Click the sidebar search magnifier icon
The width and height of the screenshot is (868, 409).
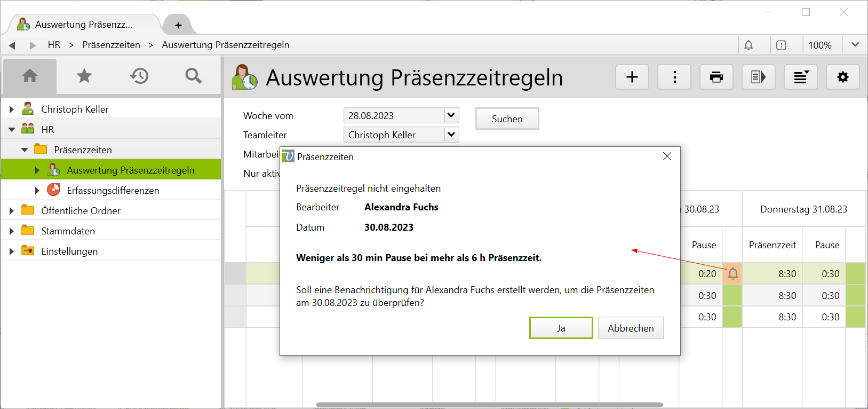tap(193, 76)
